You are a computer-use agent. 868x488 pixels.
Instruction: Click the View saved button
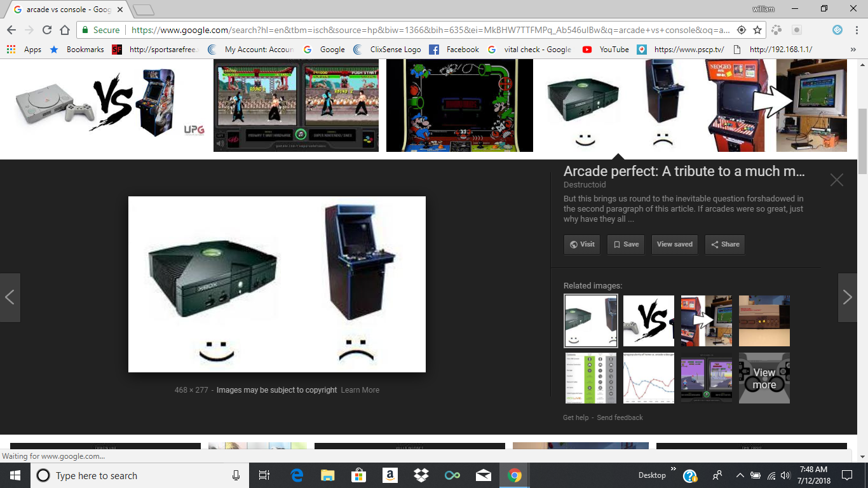tap(675, 245)
